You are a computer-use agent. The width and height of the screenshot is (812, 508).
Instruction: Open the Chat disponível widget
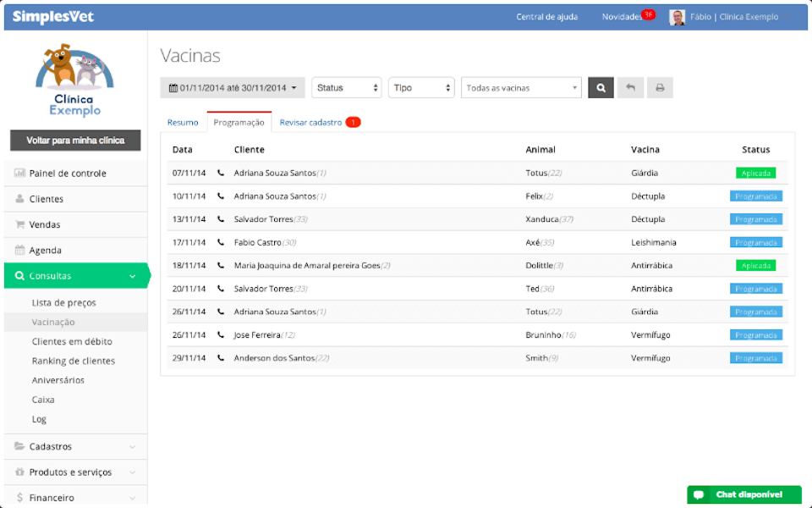(x=746, y=495)
